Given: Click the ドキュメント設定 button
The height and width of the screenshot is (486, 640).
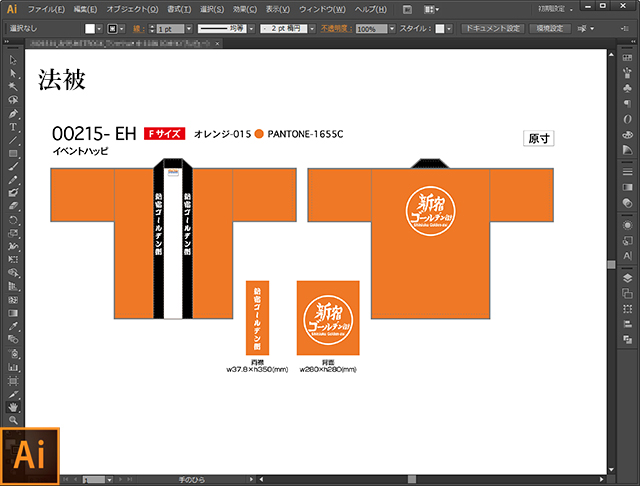Looking at the screenshot, I should coord(490,29).
